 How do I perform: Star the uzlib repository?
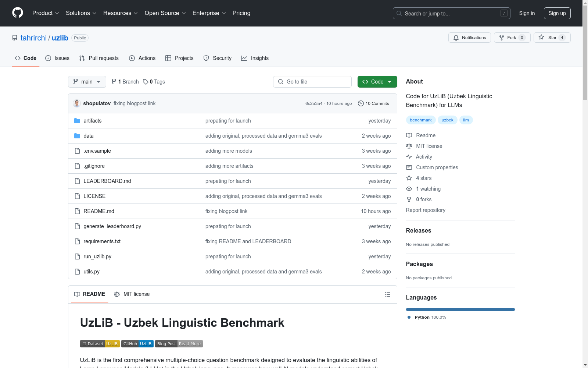[552, 38]
